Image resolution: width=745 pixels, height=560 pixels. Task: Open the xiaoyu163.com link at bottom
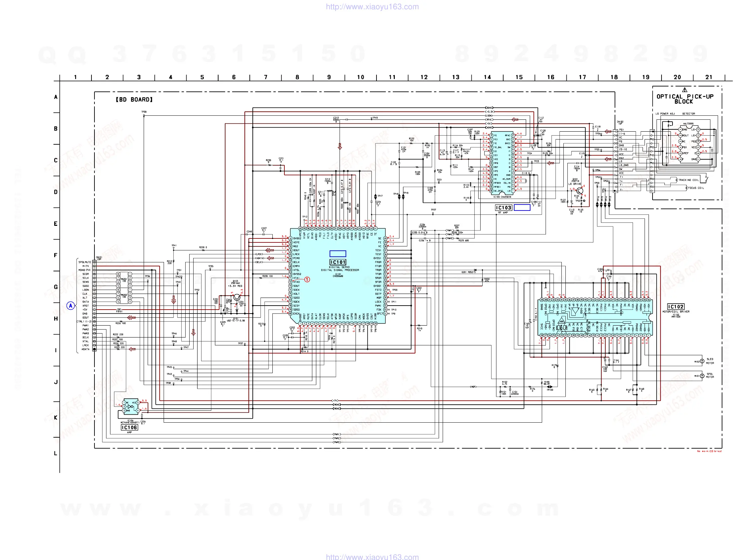click(372, 557)
